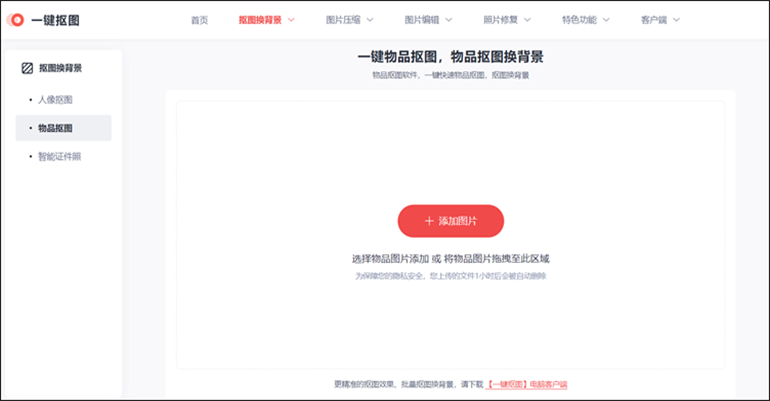Viewport: 770px width, 401px height.
Task: Expand the chevron next to 图片编辑
Action: pos(448,20)
